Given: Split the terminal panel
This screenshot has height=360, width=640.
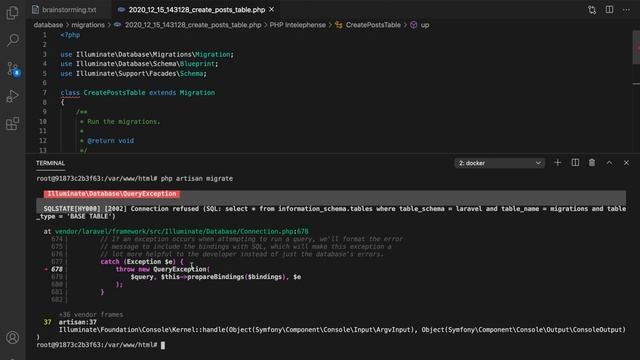Looking at the screenshot, I should (x=575, y=163).
